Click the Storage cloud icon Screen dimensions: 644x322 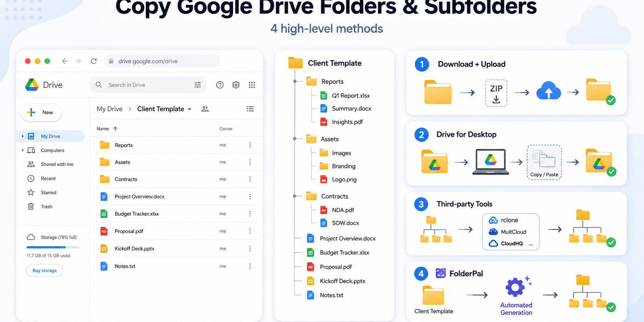point(31,237)
